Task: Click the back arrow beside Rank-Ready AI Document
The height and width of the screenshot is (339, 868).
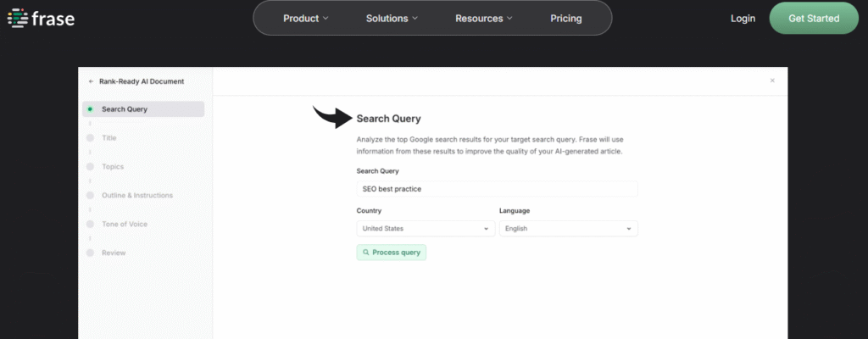Action: 91,81
